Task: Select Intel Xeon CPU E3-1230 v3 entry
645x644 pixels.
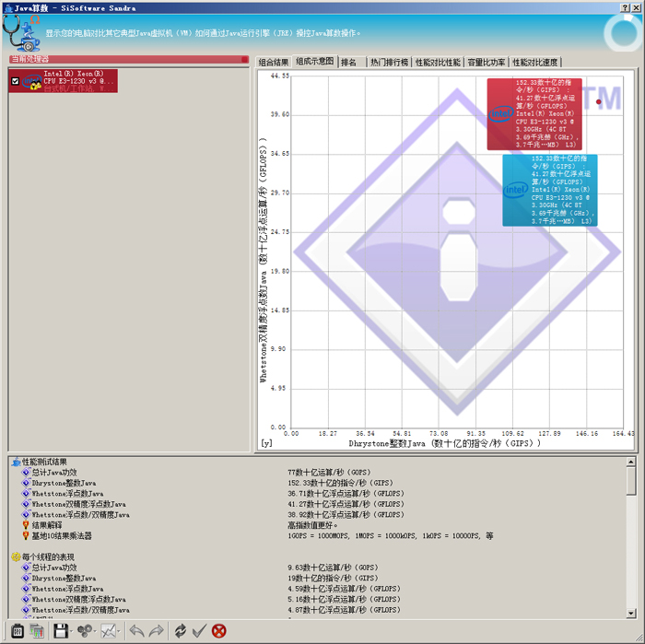Action: click(63, 81)
